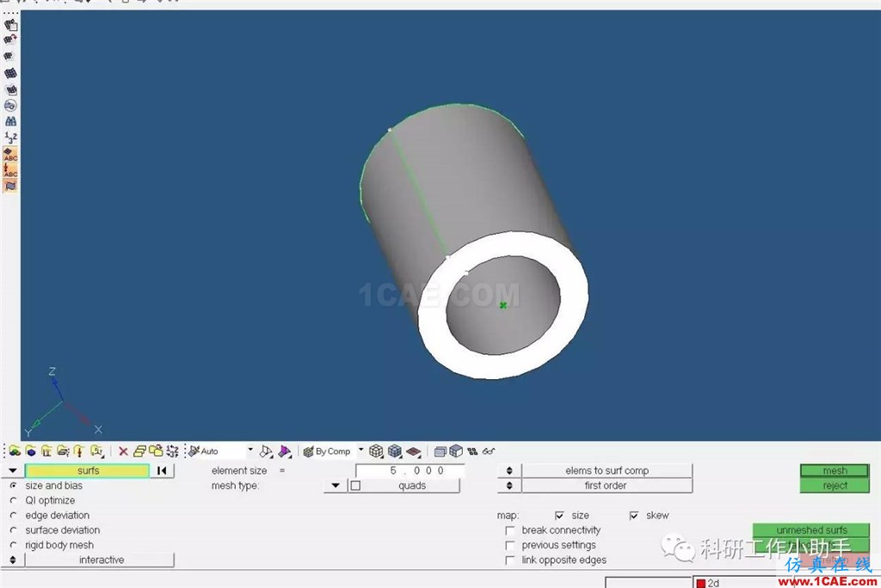Image resolution: width=881 pixels, height=588 pixels.
Task: Open the By Comp color mode dropdown
Action: (x=360, y=450)
